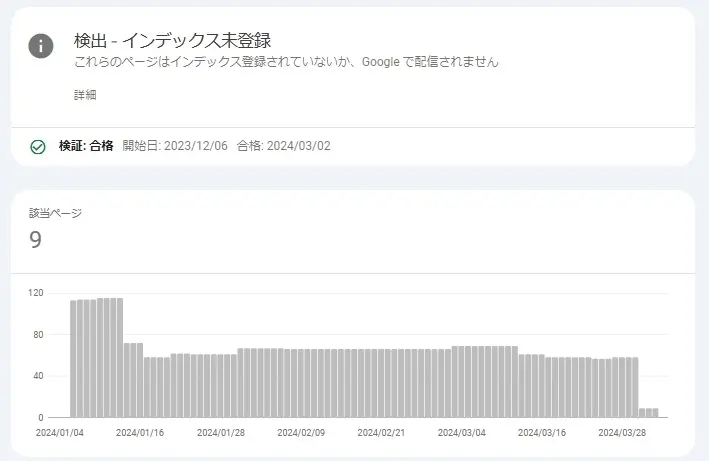Screen dimensions: 709x461
Task: Click the 2024/03/28 x-axis date
Action: click(622, 433)
